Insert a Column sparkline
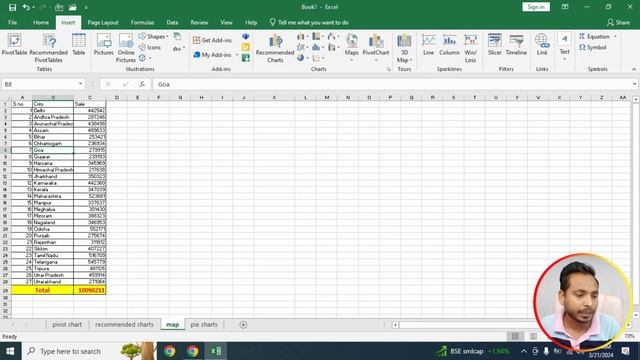The height and width of the screenshot is (360, 640). [449, 45]
